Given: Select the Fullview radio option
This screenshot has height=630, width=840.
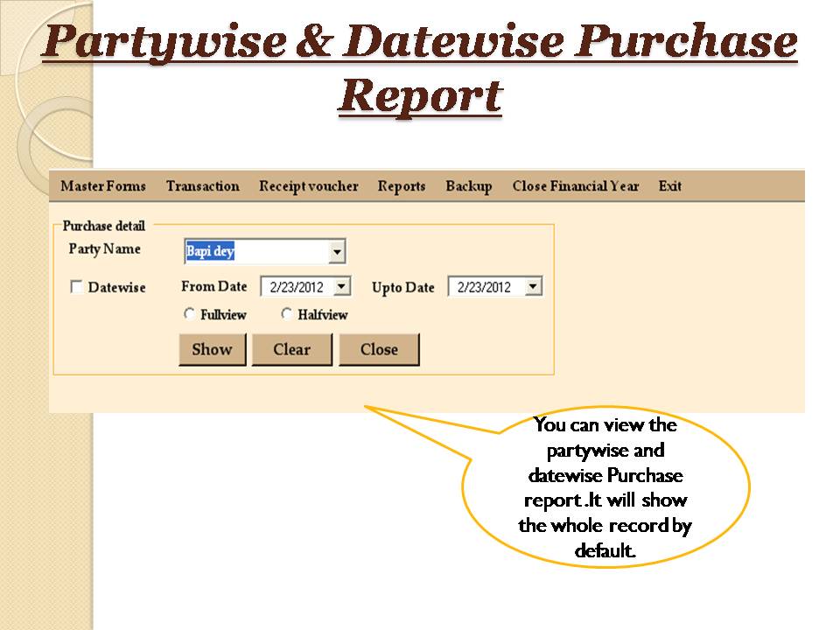Looking at the screenshot, I should point(189,314).
